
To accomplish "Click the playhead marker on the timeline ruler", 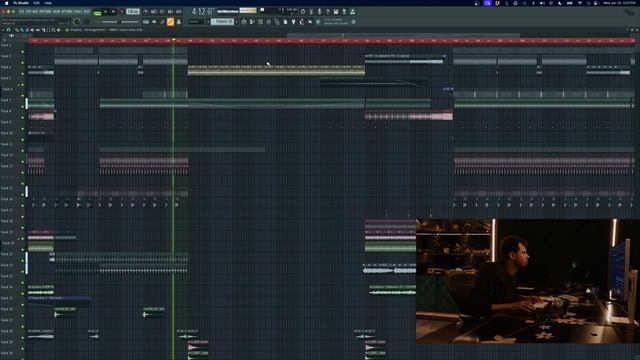I will pos(173,40).
